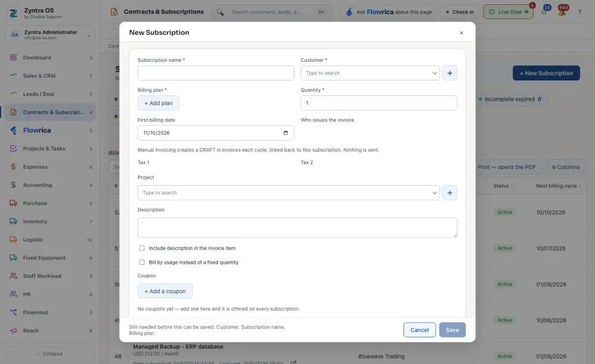Click Print — opens the PDF
Screen dimensions: 595x364
tap(506, 167)
